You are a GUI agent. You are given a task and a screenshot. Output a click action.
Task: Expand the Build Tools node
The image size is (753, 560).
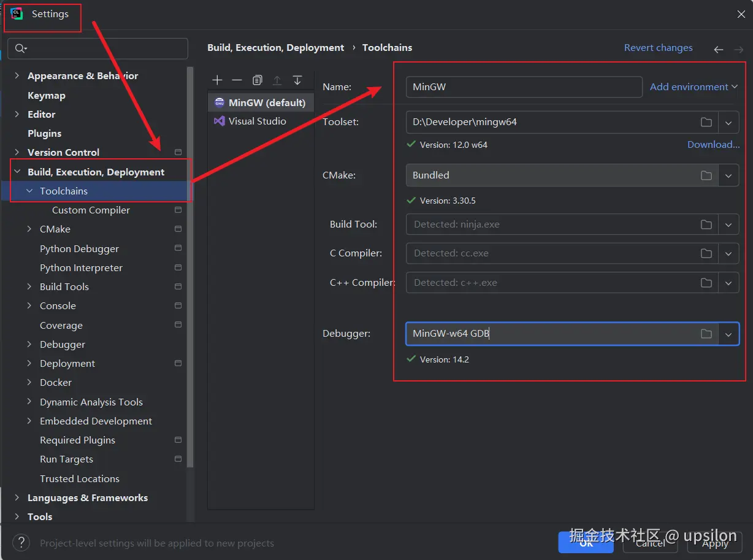click(x=29, y=286)
